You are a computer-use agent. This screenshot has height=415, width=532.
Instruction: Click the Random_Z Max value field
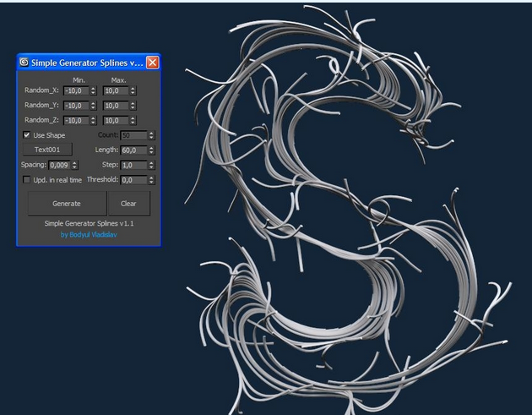pyautogui.click(x=116, y=121)
